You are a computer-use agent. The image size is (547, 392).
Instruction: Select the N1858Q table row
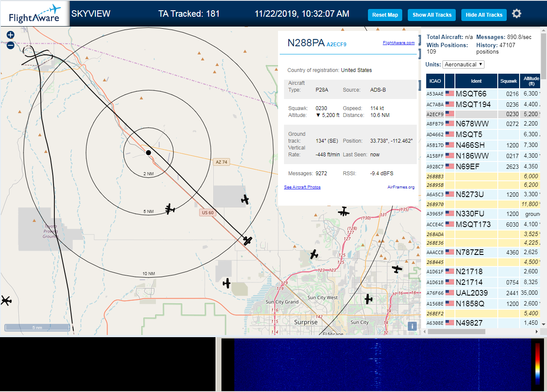[483, 303]
